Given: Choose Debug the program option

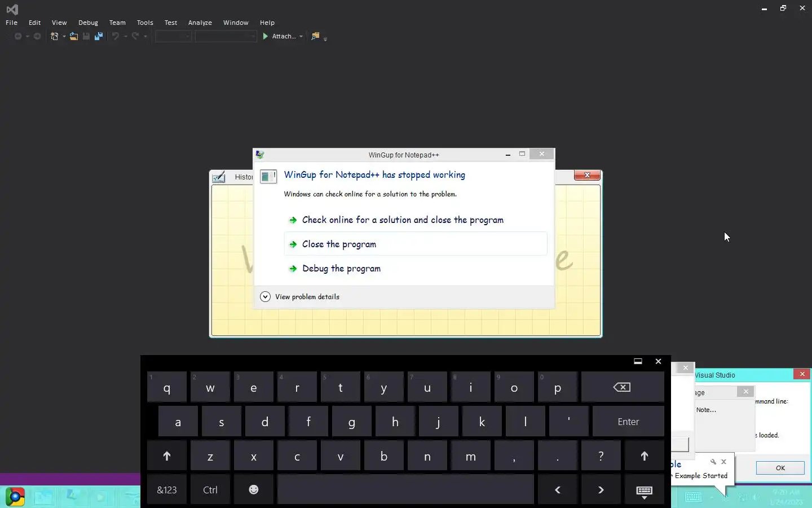Looking at the screenshot, I should point(416,269).
